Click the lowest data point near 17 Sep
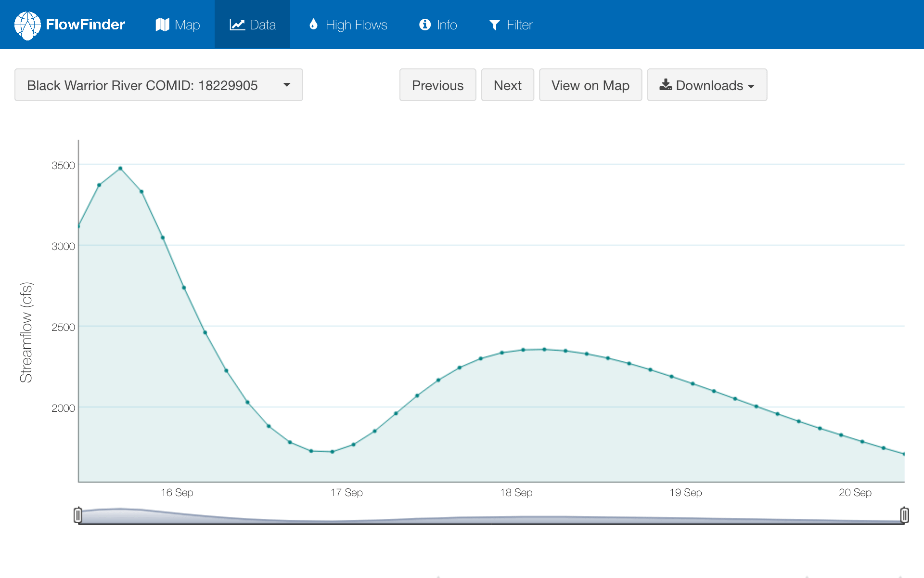Image resolution: width=924 pixels, height=578 pixels. (333, 452)
